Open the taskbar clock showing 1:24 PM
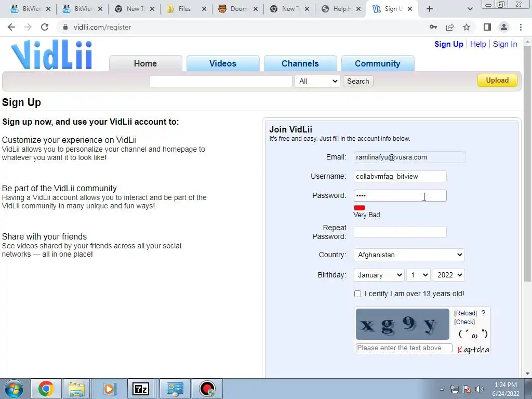 [506, 389]
